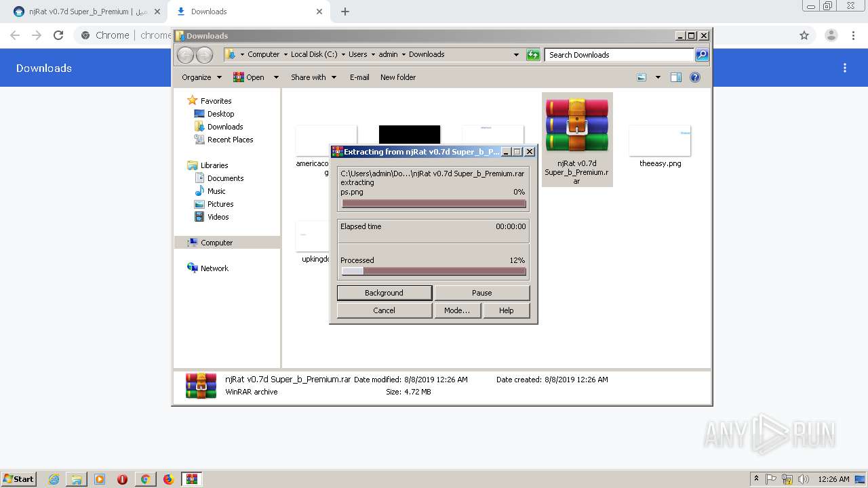Show hidden system tray icons
This screenshot has height=488, width=868.
click(x=756, y=479)
